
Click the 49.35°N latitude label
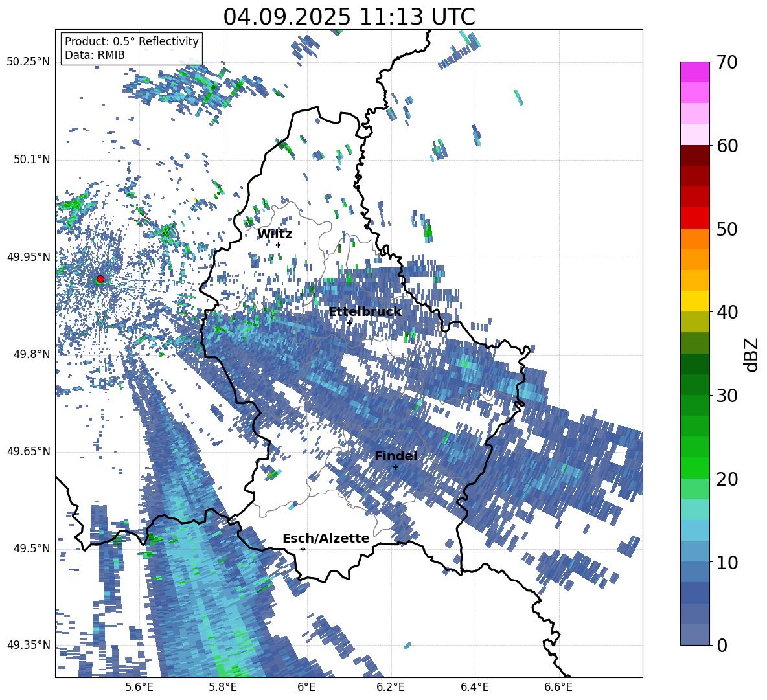29,645
